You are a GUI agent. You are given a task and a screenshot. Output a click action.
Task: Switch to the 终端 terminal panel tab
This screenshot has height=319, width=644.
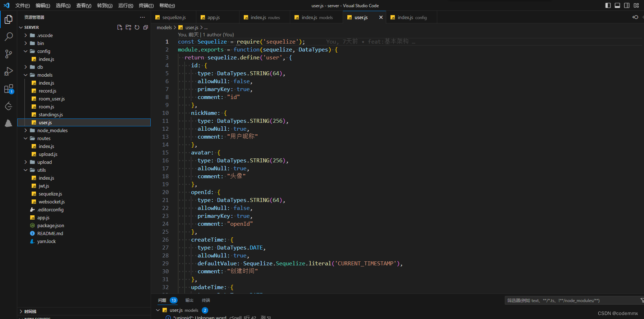click(x=206, y=300)
